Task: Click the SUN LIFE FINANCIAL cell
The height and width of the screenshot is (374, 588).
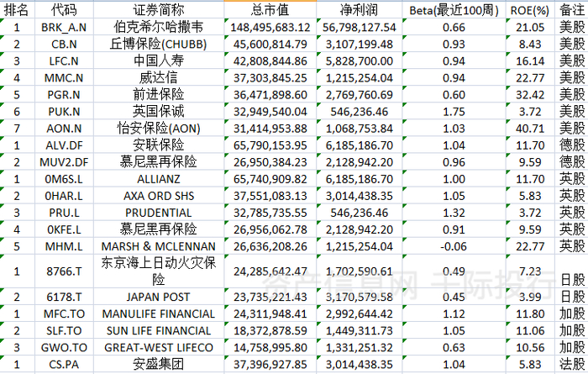Action: click(x=159, y=330)
